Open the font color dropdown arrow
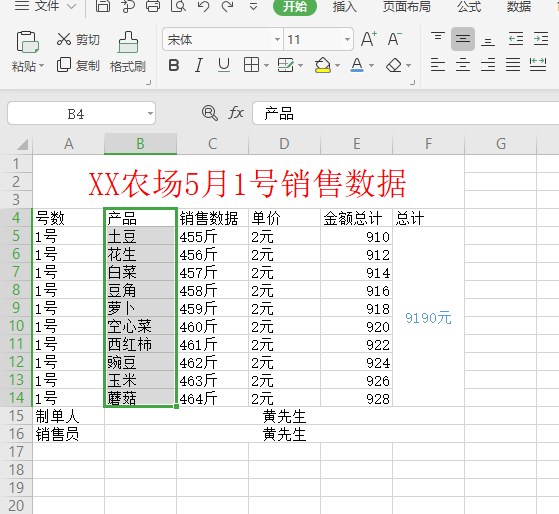This screenshot has width=559, height=514. tap(371, 66)
